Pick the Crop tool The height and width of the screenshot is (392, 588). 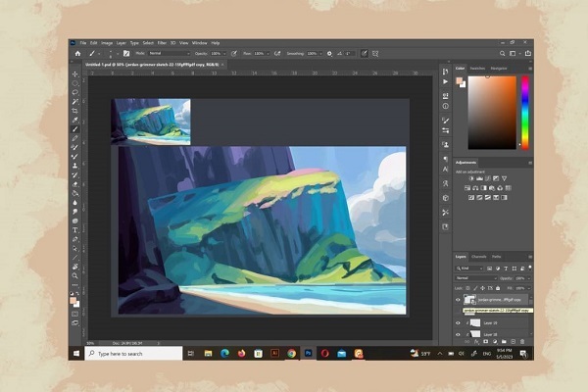(x=75, y=111)
